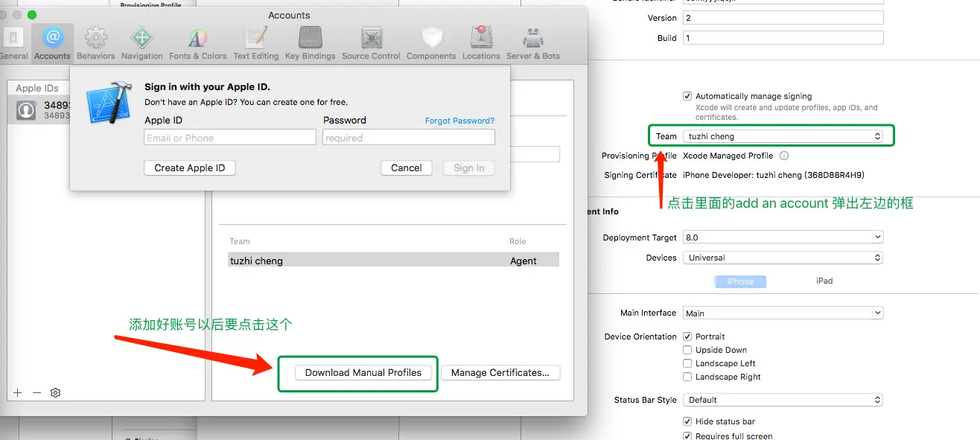
Task: Open the General preferences pane
Action: [x=14, y=42]
